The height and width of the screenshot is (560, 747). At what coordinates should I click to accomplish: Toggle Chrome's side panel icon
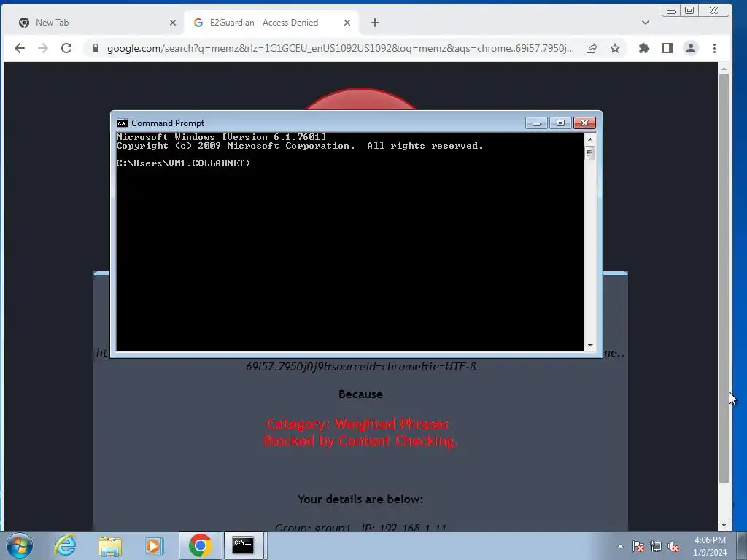click(x=667, y=48)
